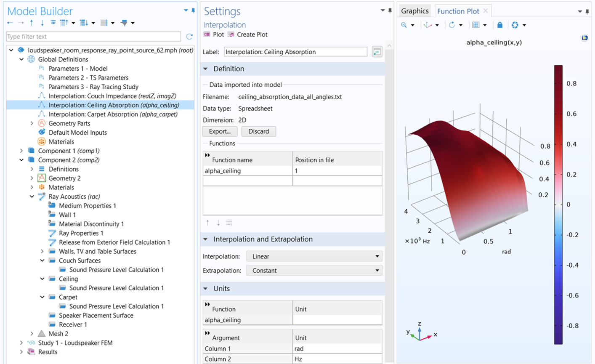Collapse the Definition section
The height and width of the screenshot is (364, 595).
(x=206, y=69)
